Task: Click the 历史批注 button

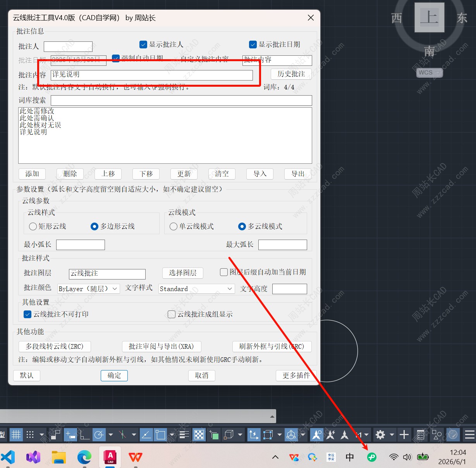Action: 291,74
